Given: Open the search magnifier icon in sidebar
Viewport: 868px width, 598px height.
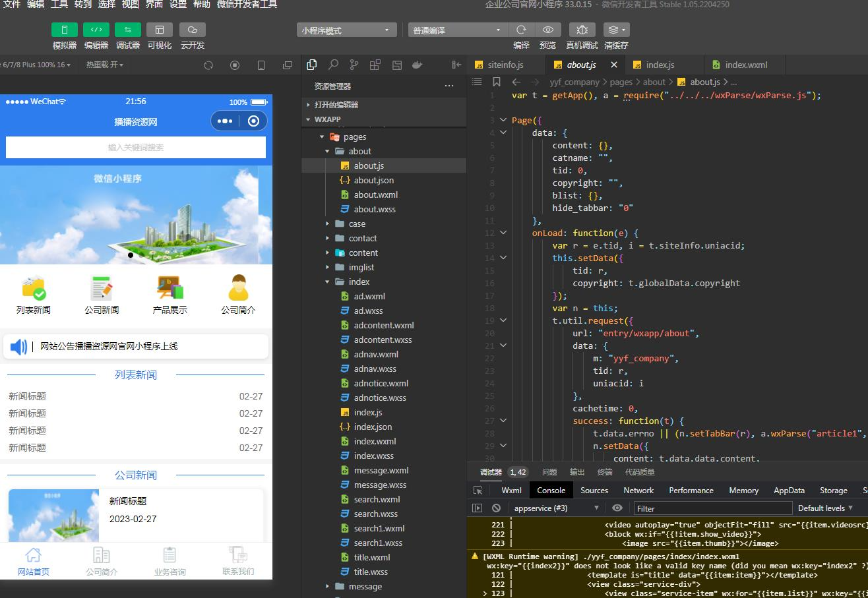Looking at the screenshot, I should [333, 65].
